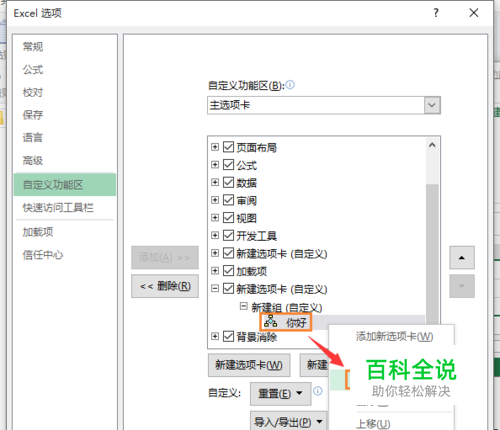Click the << 删除(R) button
Image resolution: width=500 pixels, height=430 pixels.
point(165,286)
